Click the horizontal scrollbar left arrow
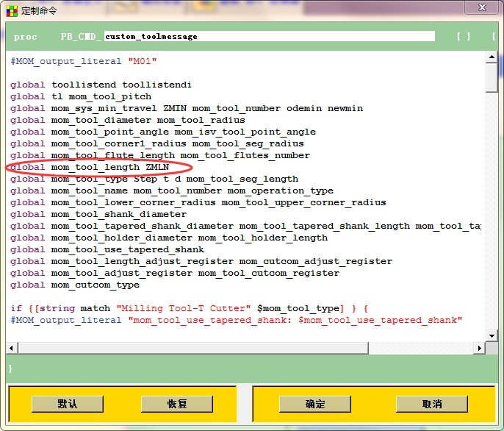 pos(12,348)
